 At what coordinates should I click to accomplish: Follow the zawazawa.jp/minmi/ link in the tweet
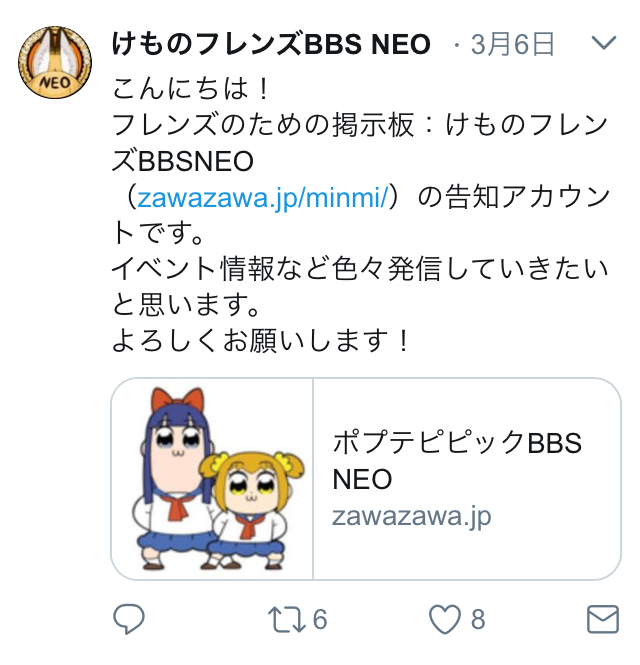coord(263,198)
